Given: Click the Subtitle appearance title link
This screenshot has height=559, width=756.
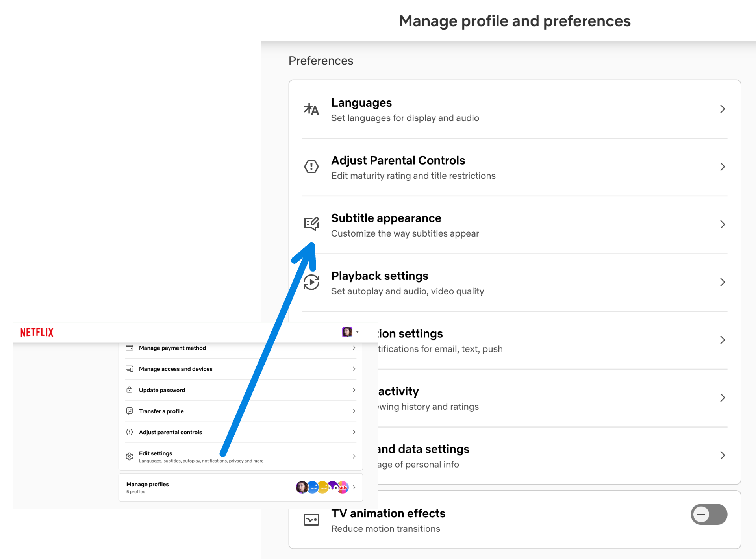Looking at the screenshot, I should pos(386,218).
